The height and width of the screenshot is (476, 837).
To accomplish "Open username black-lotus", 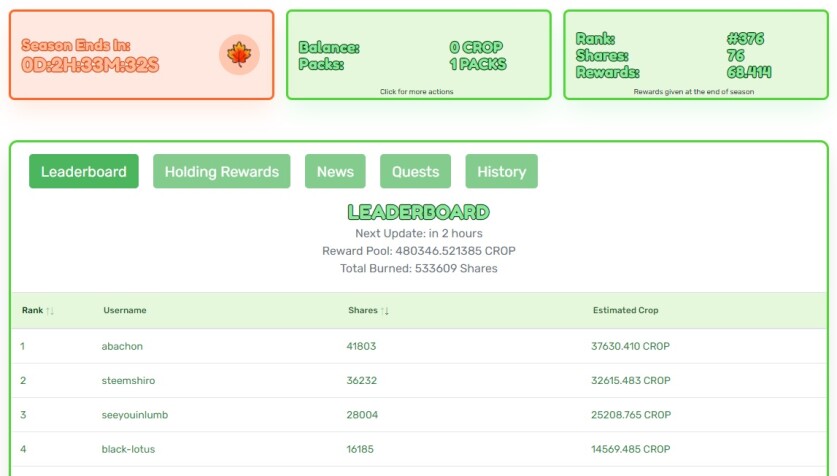I will point(128,449).
